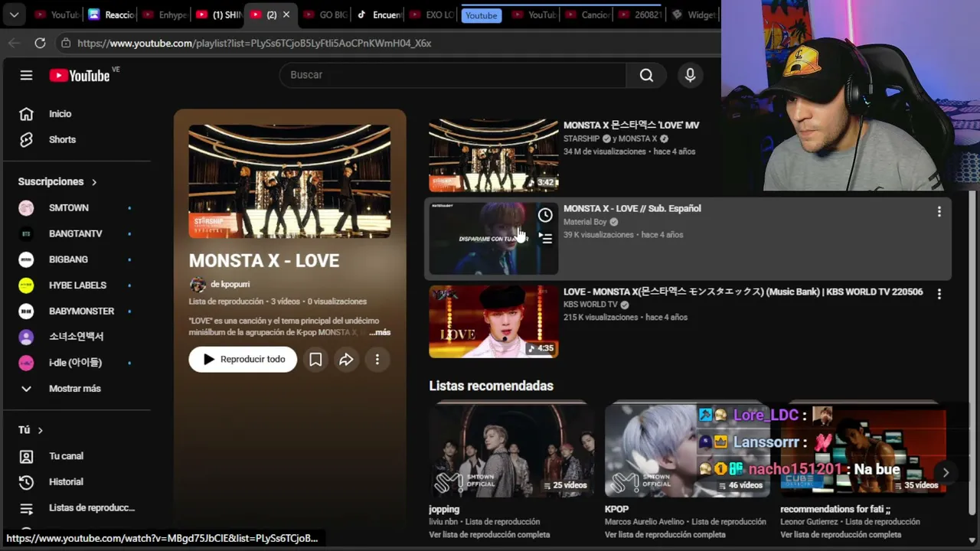Viewport: 980px width, 551px height.
Task: Open the BANGTANTV subscription channel
Action: (77, 234)
